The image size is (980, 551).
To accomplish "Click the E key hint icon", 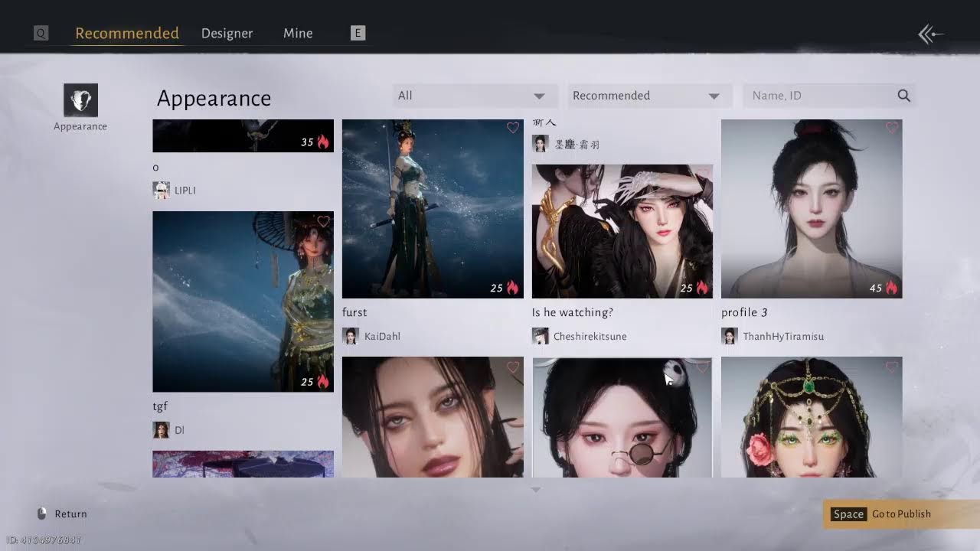I will coord(358,33).
